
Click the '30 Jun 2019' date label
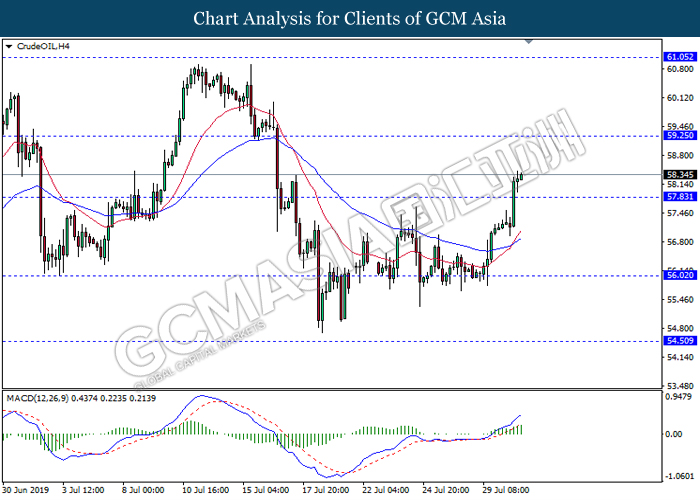24,490
